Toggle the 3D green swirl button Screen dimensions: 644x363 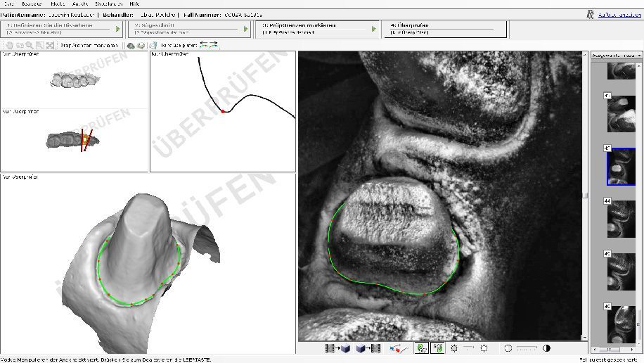[x=421, y=349]
